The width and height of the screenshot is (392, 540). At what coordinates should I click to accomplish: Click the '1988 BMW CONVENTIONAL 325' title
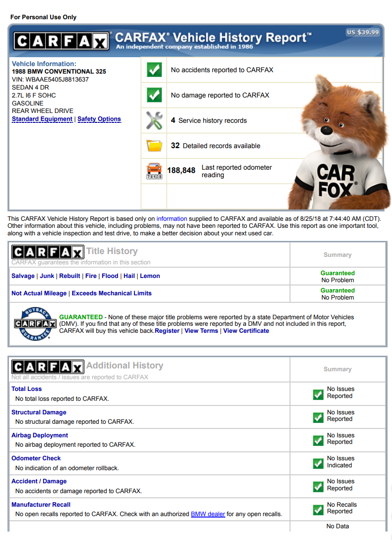click(x=59, y=72)
